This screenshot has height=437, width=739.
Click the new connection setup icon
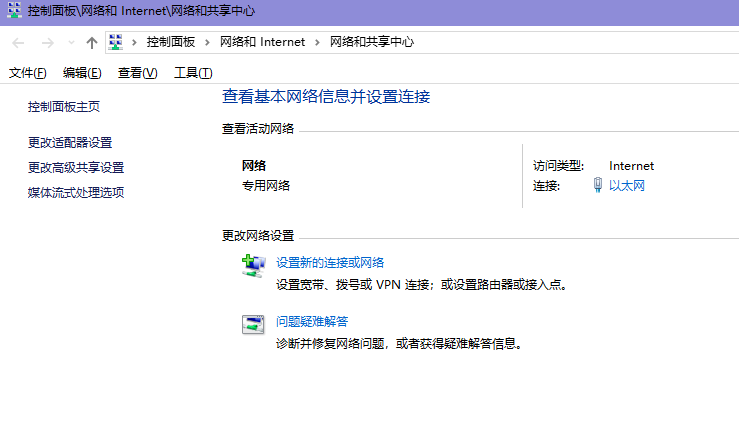(x=253, y=266)
